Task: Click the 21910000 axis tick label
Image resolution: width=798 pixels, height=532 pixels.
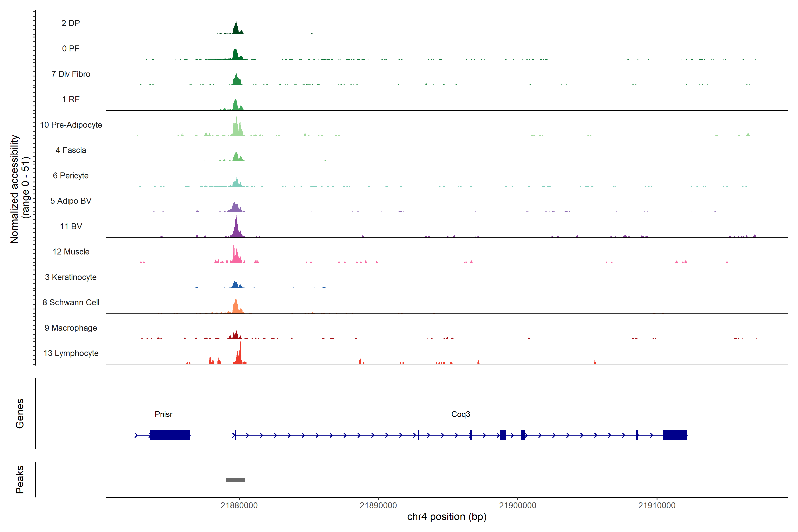Action: point(657,506)
